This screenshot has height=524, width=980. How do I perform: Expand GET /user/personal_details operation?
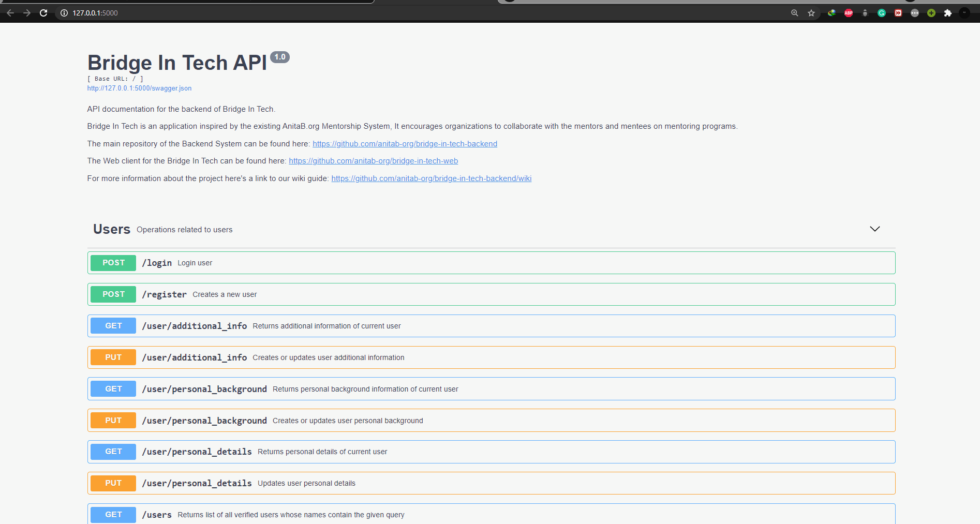point(492,452)
